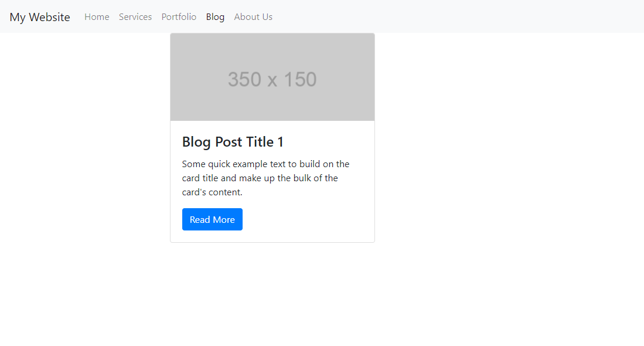Viewport: 644px width, 346px height.
Task: Click the Blog Post Title 1 heading
Action: 233,142
